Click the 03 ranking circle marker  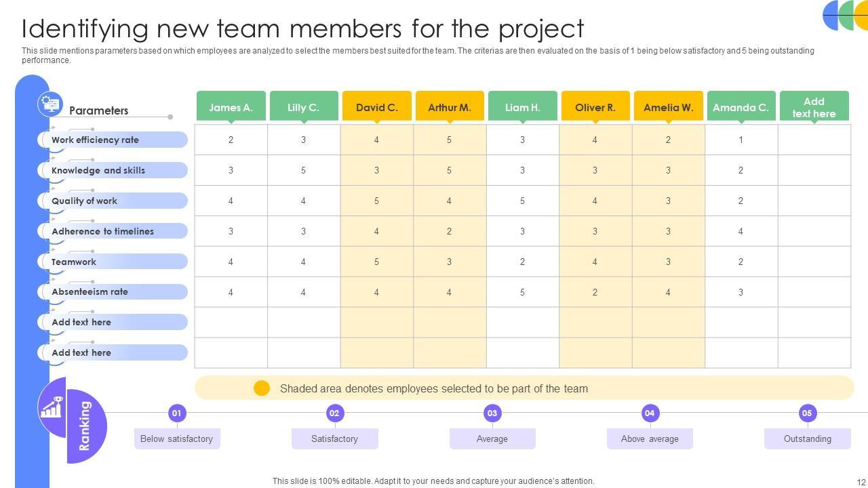(x=492, y=413)
